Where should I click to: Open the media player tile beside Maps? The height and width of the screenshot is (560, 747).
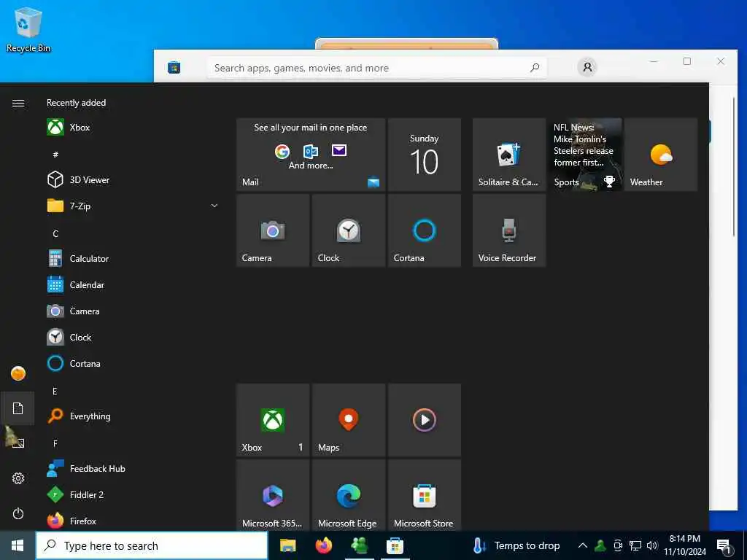(x=425, y=420)
